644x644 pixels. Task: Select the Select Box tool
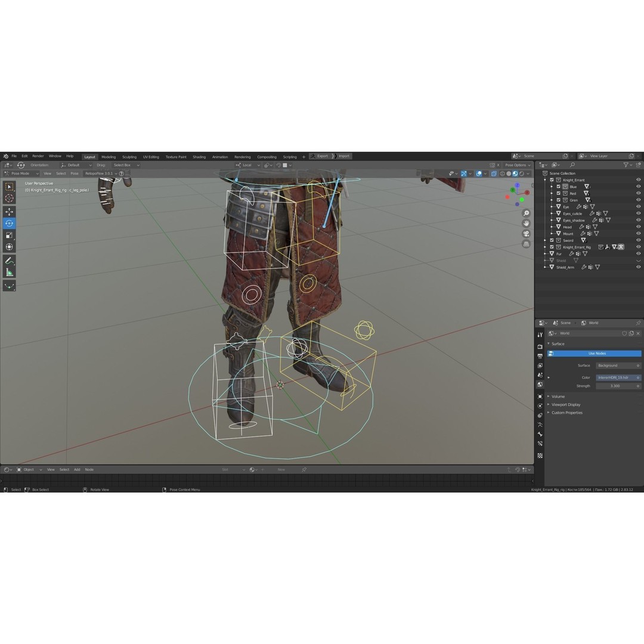point(9,187)
